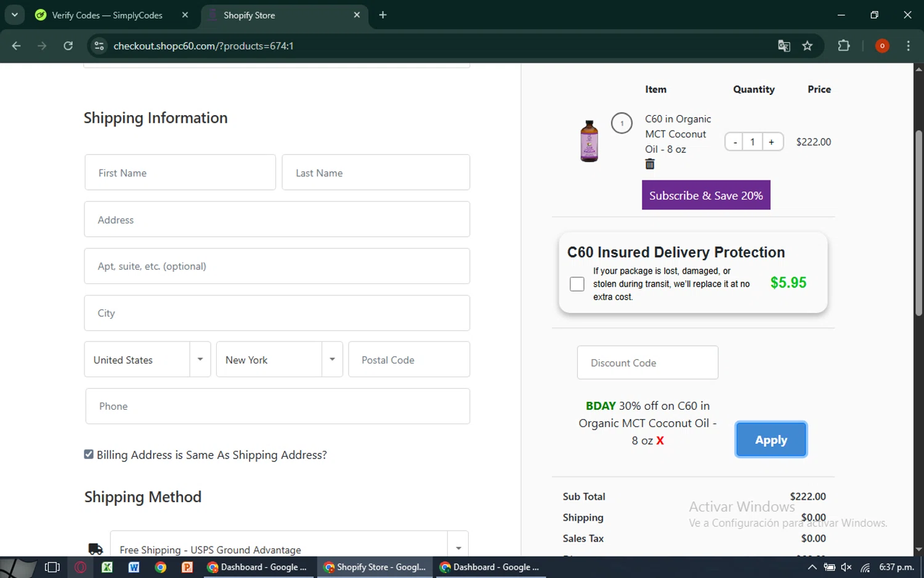Open a new browser tab
This screenshot has height=578, width=924.
[x=383, y=15]
